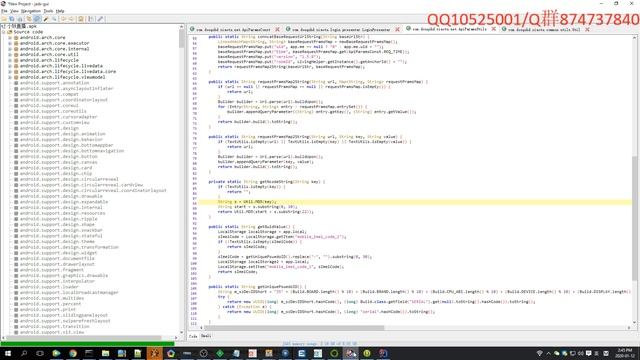
Task: Expand the android.arch.lifecycle.livedata package
Action: point(10,66)
